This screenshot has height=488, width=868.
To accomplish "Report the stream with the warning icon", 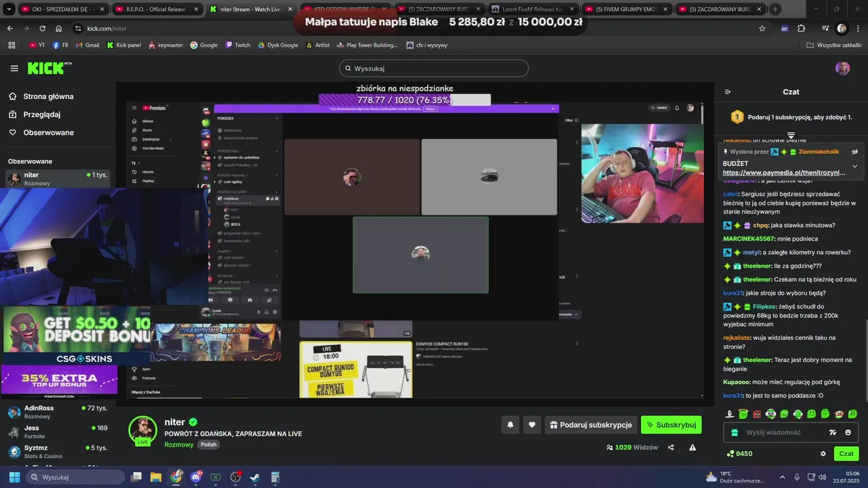I will (x=692, y=447).
